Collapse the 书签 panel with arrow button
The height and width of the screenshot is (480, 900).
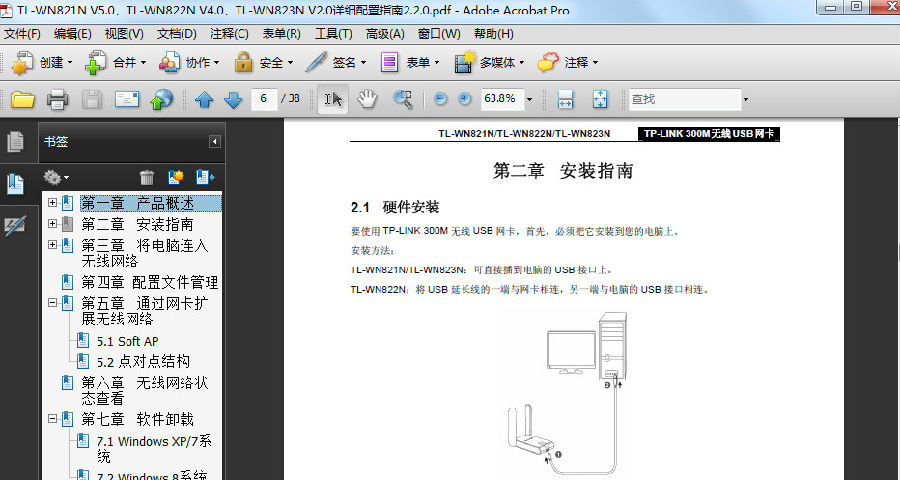click(215, 142)
